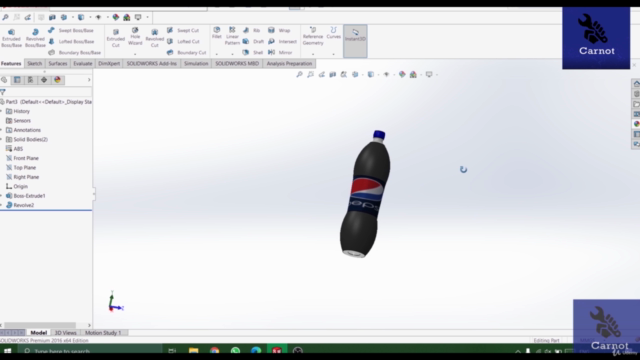Open the Curves tool
Viewport: 640px width, 360px height.
333,33
